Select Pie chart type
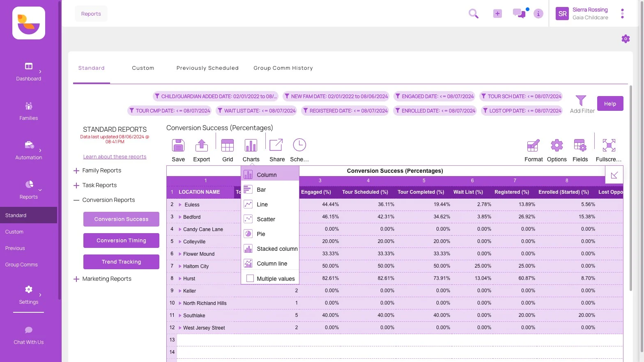 270,234
